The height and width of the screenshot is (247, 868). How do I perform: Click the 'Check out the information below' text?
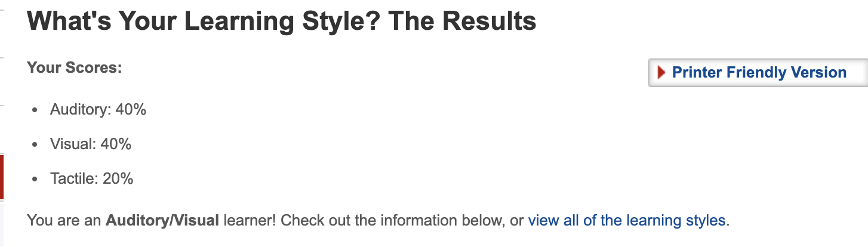(390, 221)
